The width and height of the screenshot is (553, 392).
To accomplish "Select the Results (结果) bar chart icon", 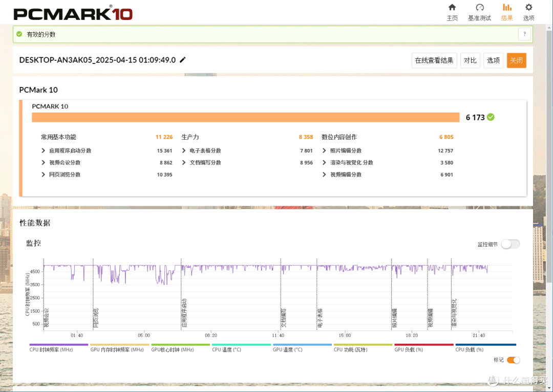I will (507, 7).
